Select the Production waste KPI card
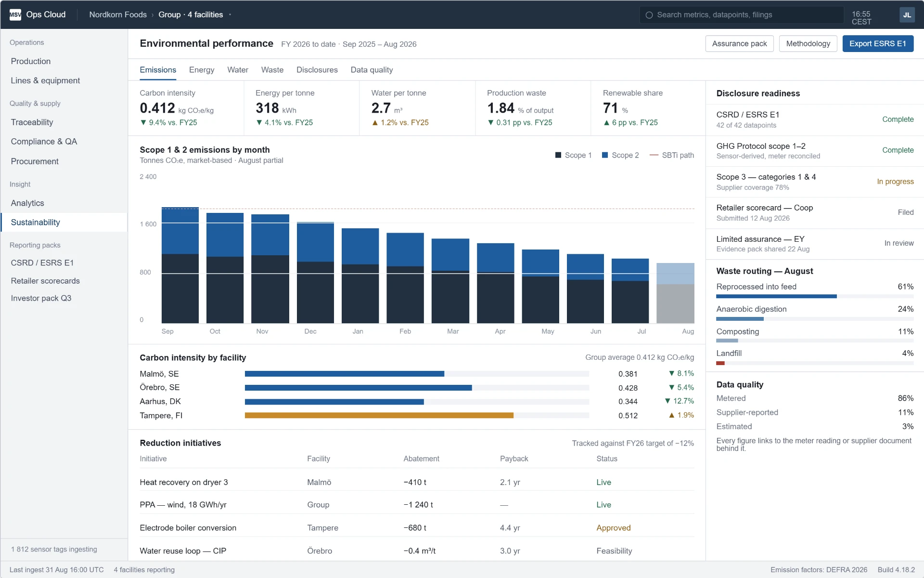924x578 pixels. 533,108
